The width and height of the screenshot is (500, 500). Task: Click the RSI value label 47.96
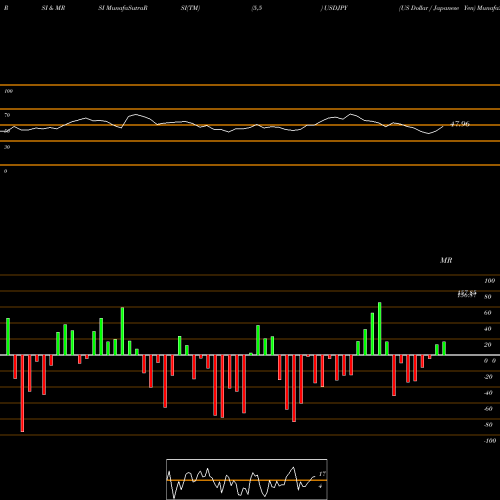(x=460, y=124)
